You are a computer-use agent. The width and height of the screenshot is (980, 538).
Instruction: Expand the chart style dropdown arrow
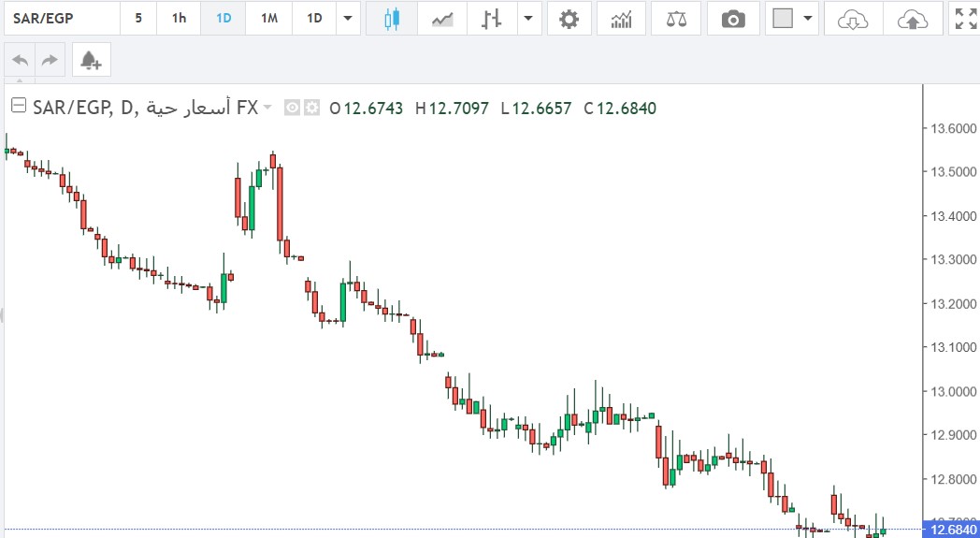coord(529,19)
